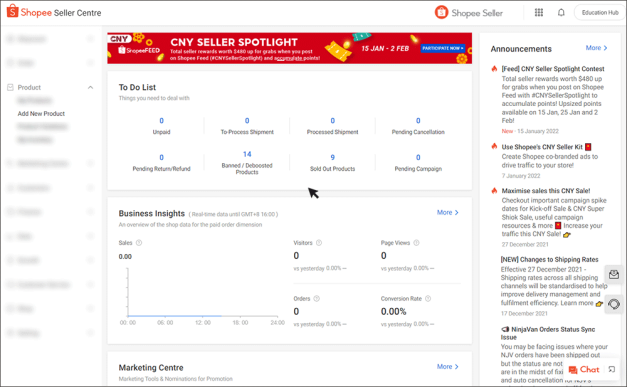Click the fire icon beside CNY Seller Kit
This screenshot has width=628, height=388.
click(494, 146)
